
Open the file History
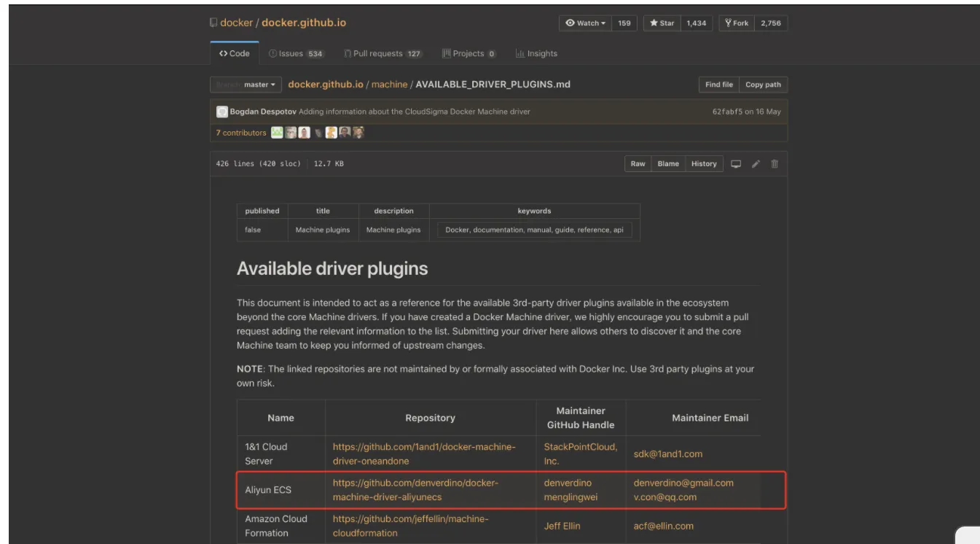704,164
